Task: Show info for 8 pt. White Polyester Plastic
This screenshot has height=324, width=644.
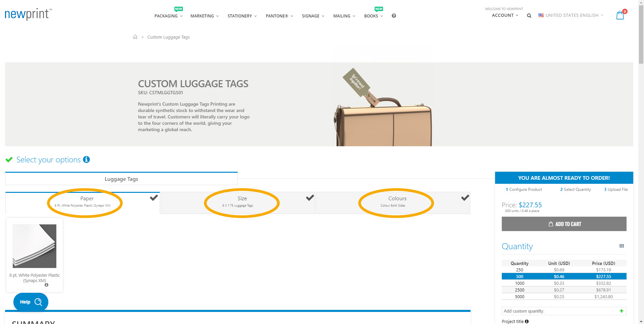Action: (x=46, y=285)
